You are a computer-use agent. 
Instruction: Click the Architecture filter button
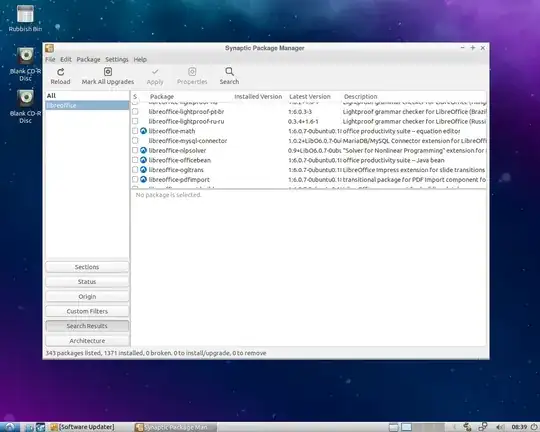[x=87, y=341]
